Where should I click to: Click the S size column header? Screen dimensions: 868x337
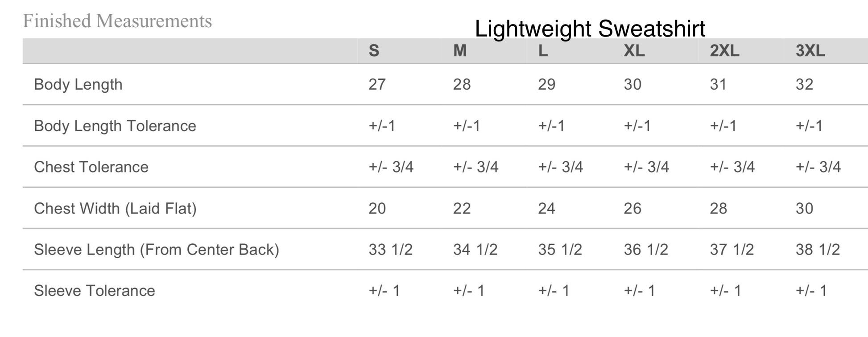[x=374, y=51]
